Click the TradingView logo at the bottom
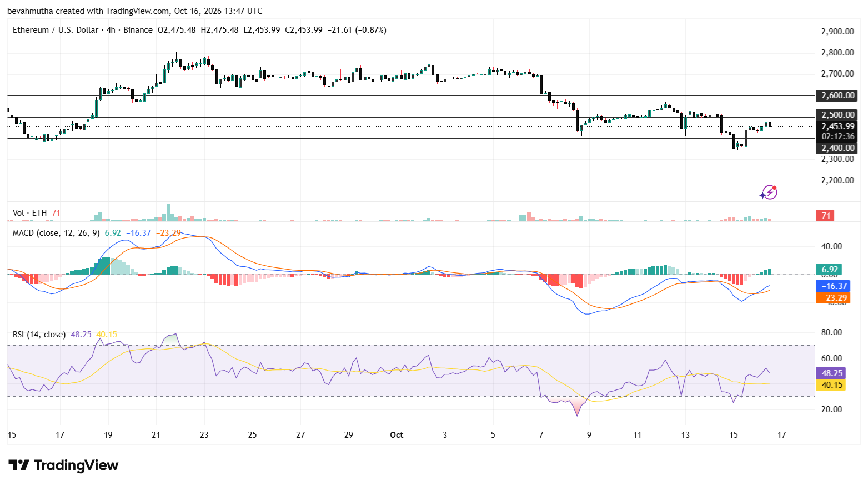Image resolution: width=868 pixels, height=486 pixels. [63, 465]
